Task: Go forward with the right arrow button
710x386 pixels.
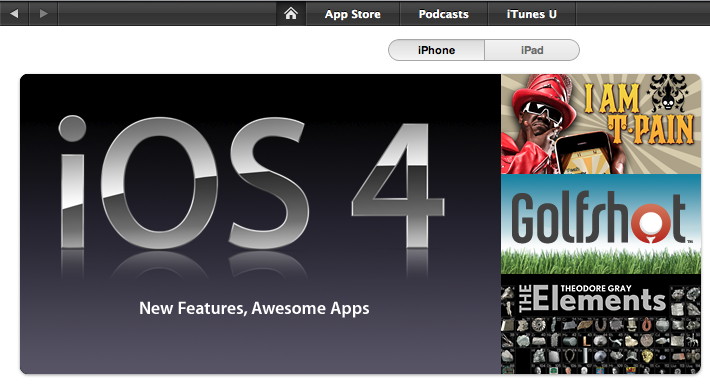Action: coord(43,14)
